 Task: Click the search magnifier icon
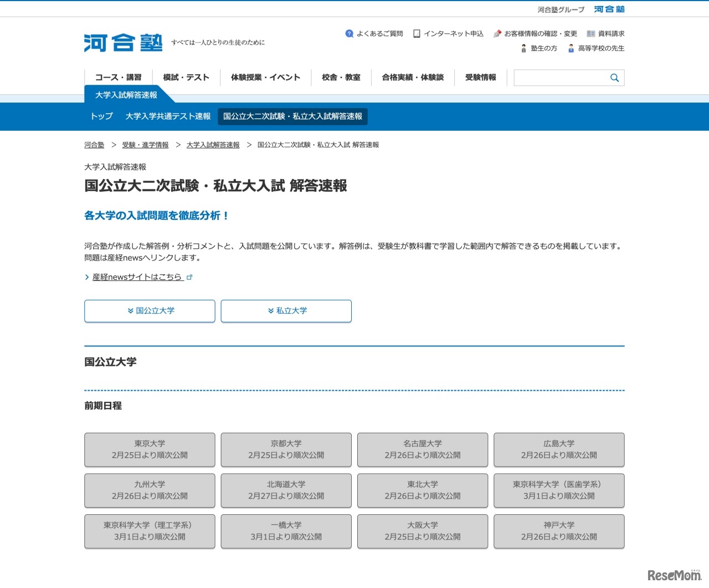pos(614,78)
